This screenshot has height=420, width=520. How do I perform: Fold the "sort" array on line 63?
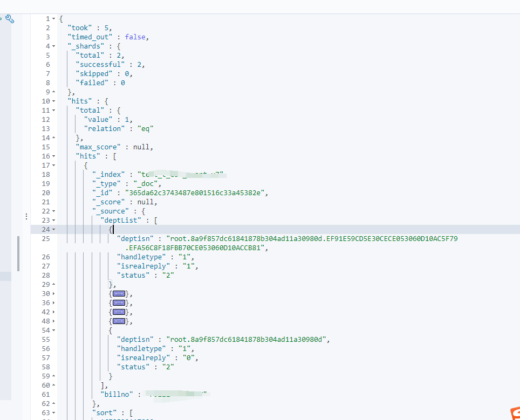click(54, 413)
